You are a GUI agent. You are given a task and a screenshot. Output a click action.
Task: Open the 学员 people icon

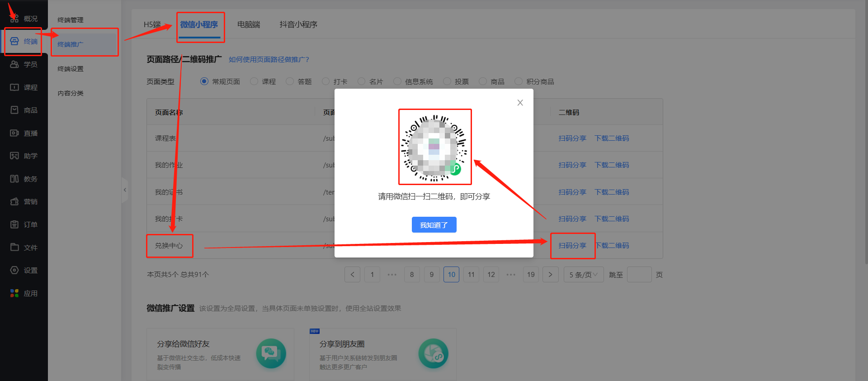click(14, 64)
